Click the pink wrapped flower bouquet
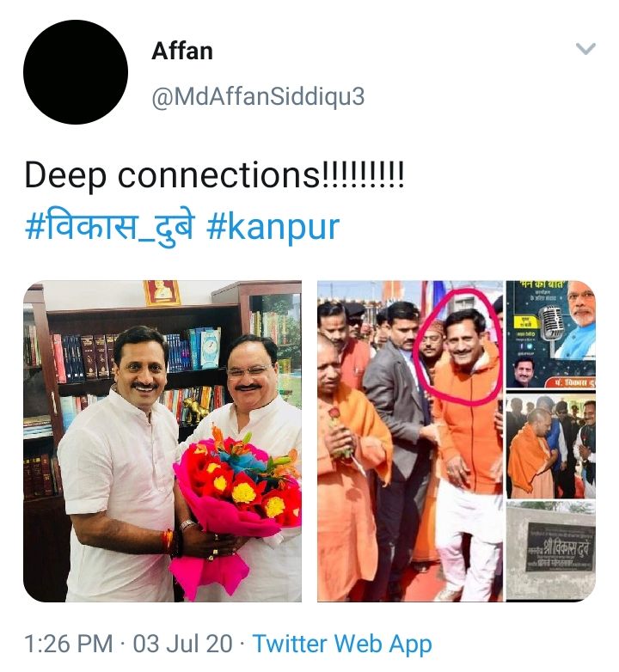 pos(236,504)
